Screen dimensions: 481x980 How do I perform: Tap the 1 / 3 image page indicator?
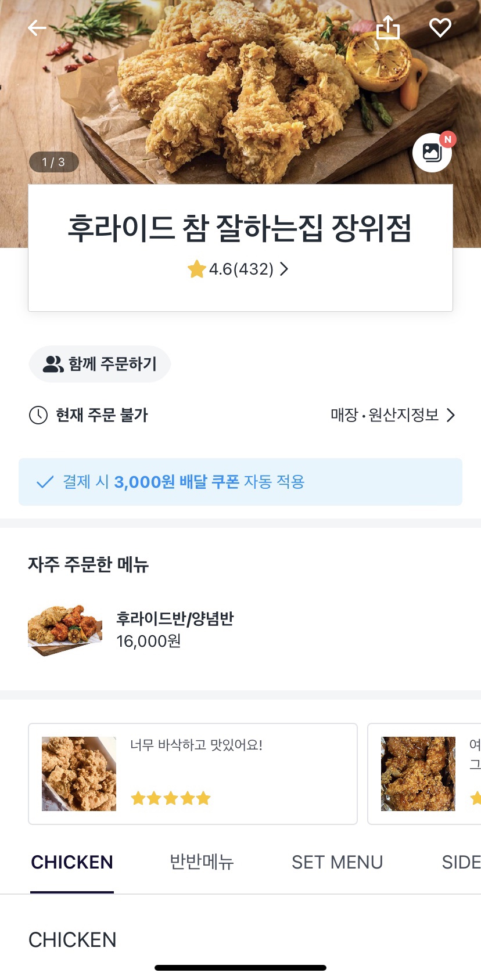coord(53,162)
